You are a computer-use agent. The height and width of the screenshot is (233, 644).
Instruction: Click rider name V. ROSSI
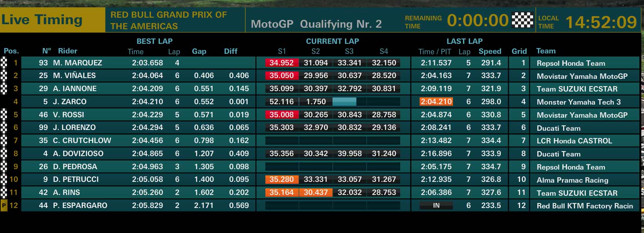pyautogui.click(x=69, y=115)
